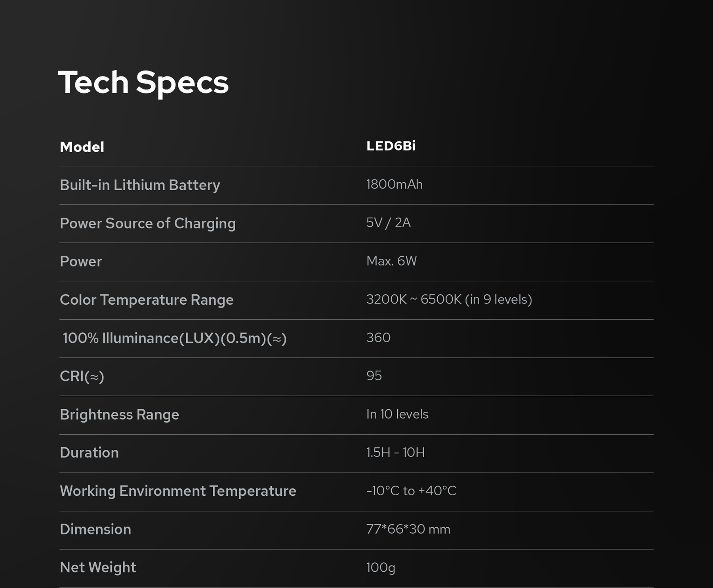Click the Built-in Lithium Battery label

140,185
